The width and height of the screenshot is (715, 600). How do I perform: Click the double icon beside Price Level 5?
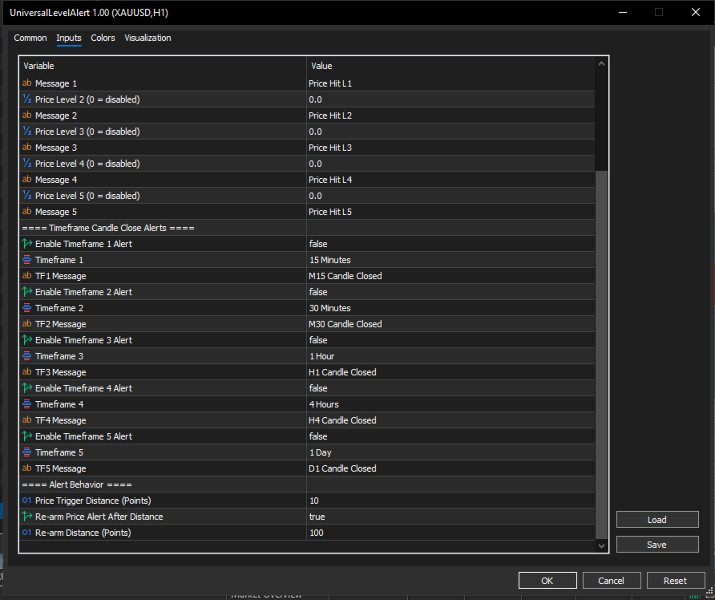[x=27, y=196]
